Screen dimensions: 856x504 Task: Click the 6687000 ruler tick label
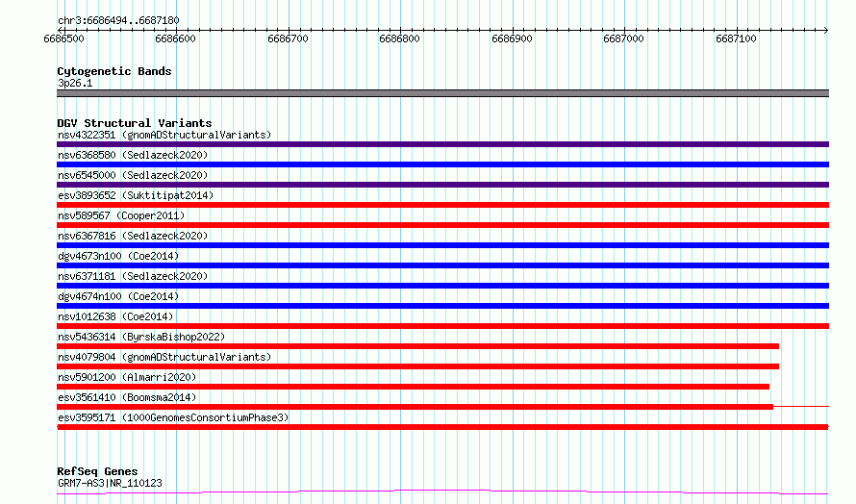click(x=623, y=38)
